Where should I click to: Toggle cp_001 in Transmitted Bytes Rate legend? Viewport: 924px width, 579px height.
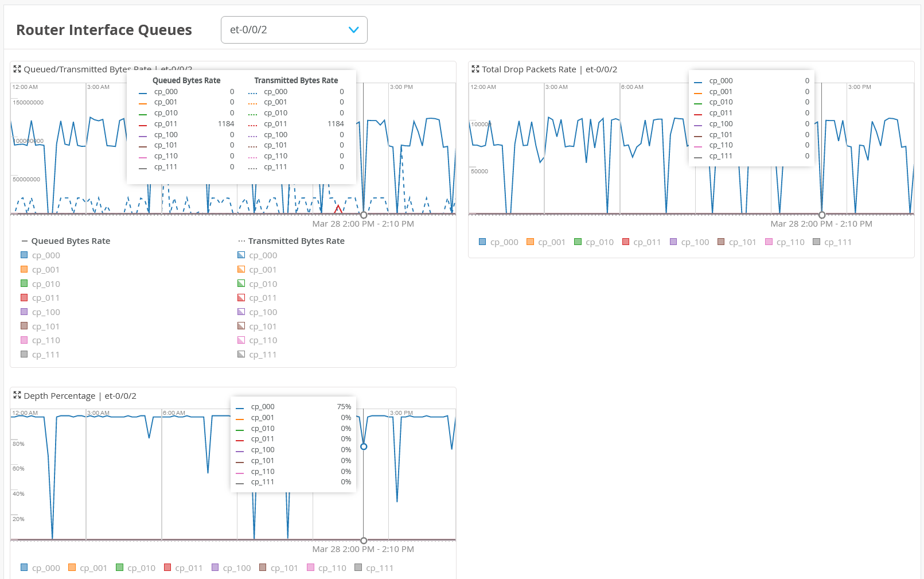click(x=258, y=270)
